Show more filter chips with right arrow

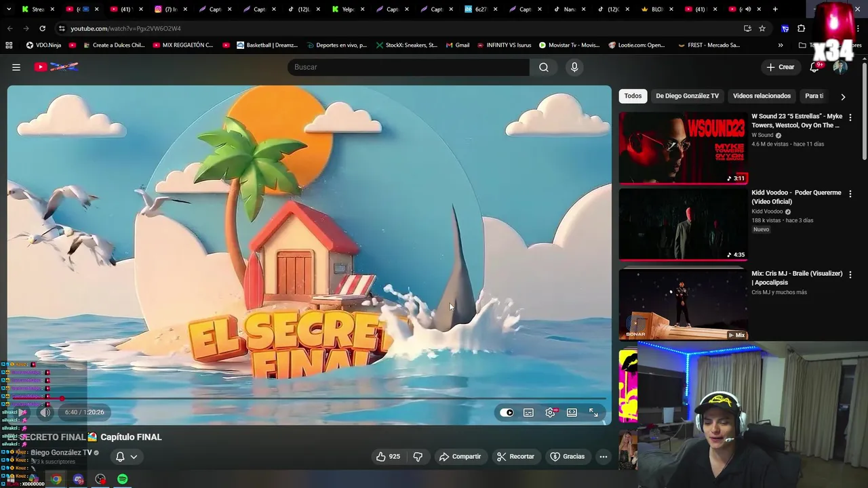pos(843,97)
